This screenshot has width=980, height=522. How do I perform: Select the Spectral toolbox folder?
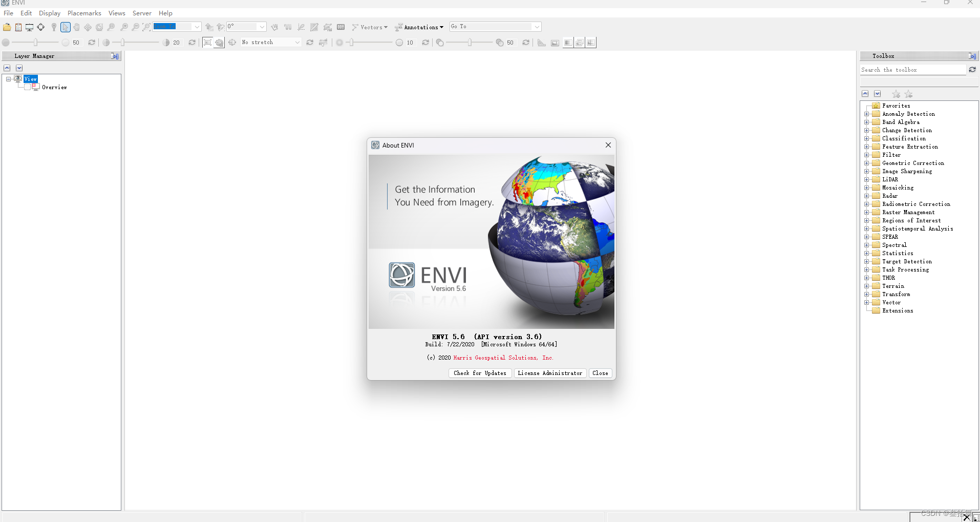pyautogui.click(x=894, y=245)
